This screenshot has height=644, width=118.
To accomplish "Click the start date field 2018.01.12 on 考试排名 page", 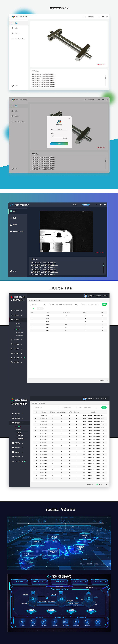I will [x=55, y=304].
